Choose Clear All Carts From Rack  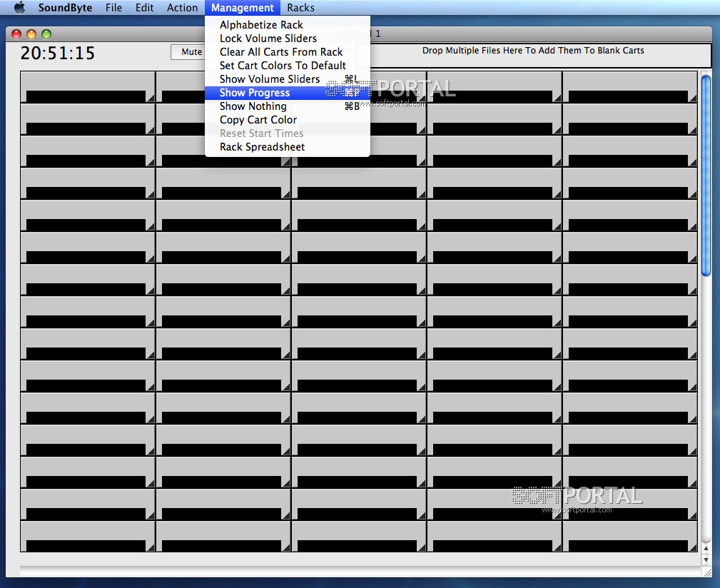[288, 52]
